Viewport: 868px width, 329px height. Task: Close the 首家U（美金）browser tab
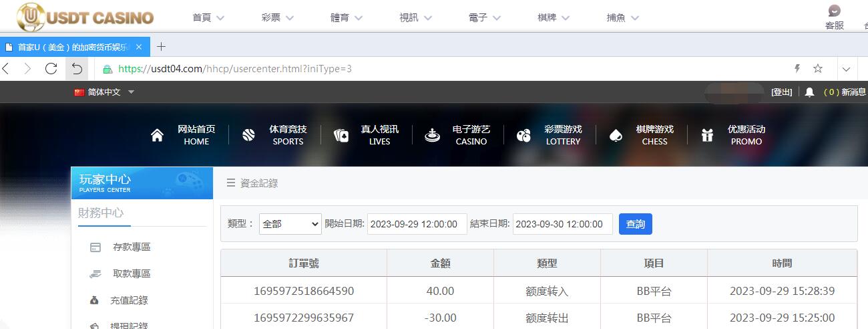pos(139,47)
